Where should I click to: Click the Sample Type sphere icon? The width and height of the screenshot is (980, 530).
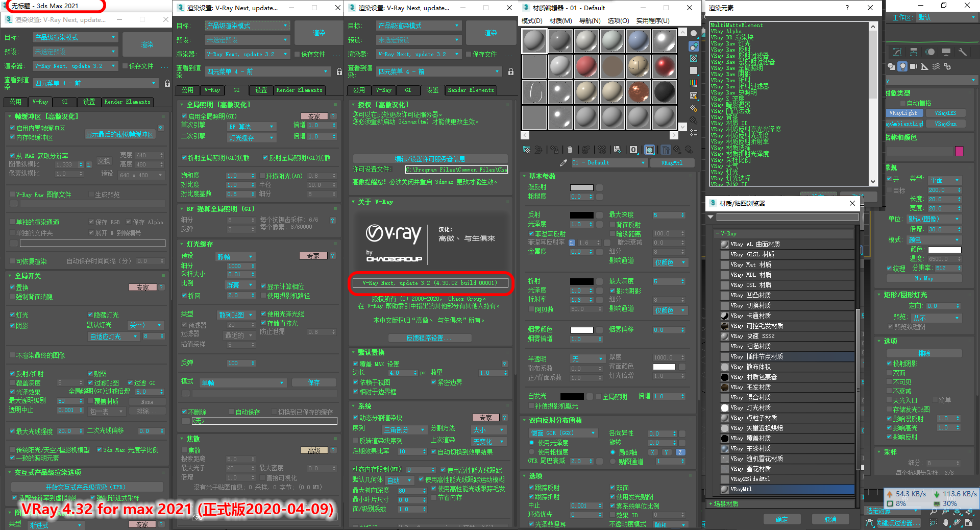694,33
